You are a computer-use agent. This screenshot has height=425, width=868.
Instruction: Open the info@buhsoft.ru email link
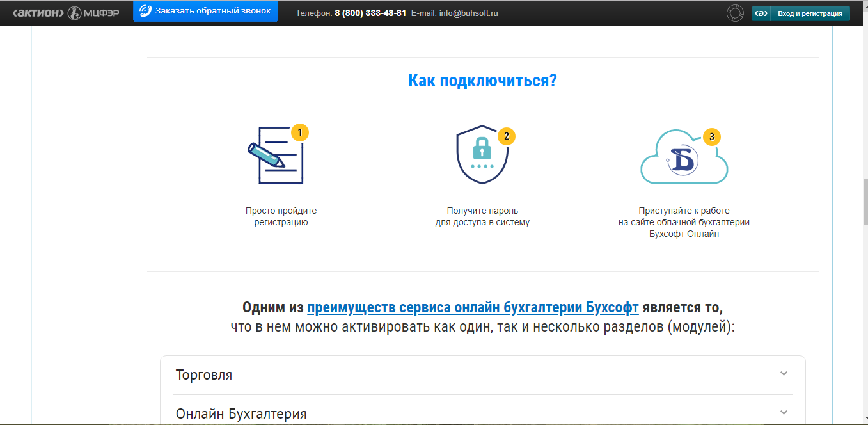(x=470, y=12)
